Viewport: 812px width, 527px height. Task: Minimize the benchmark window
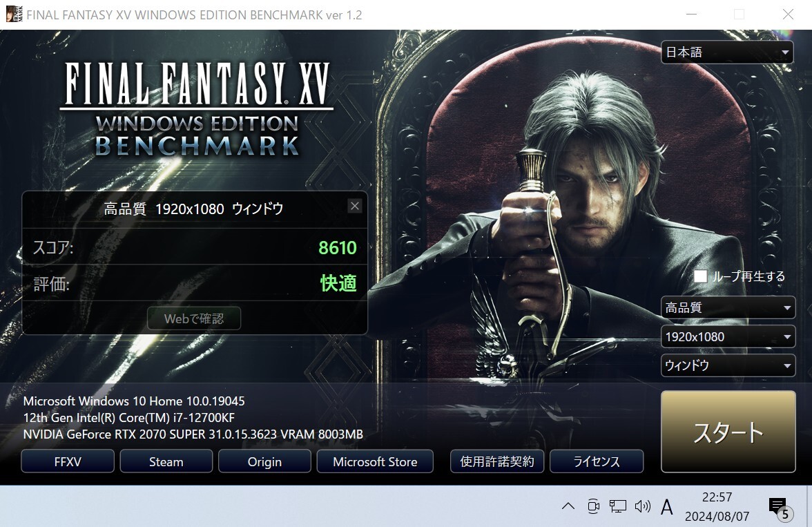(x=691, y=14)
